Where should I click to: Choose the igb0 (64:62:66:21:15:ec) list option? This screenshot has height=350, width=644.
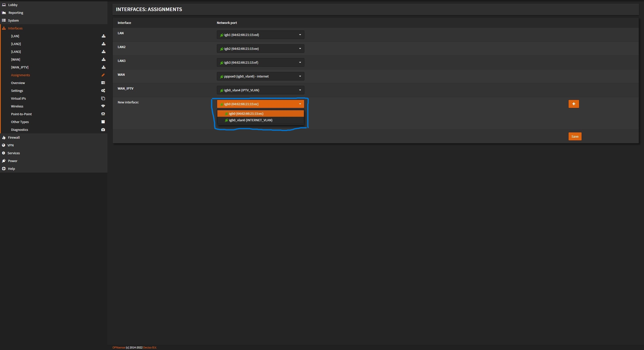tap(246, 114)
